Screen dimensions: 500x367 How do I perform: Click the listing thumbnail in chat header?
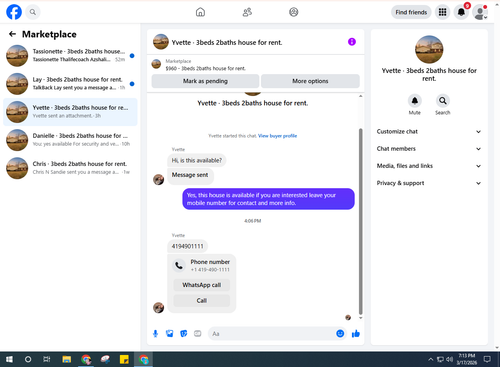pos(161,42)
